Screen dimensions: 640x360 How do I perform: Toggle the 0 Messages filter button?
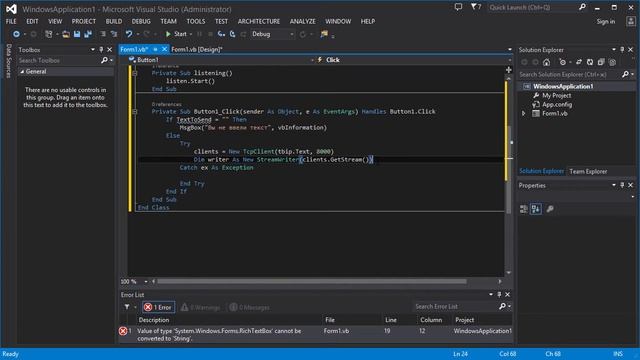[x=249, y=307]
